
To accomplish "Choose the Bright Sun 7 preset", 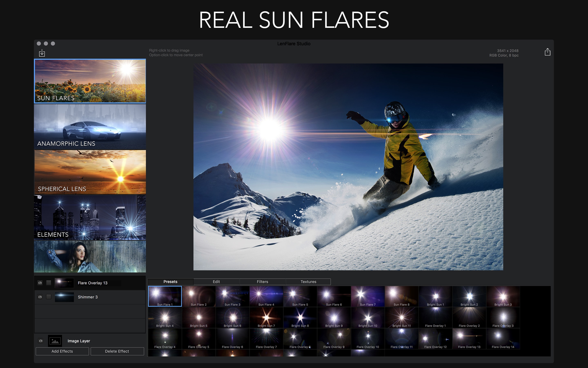I will 266,318.
